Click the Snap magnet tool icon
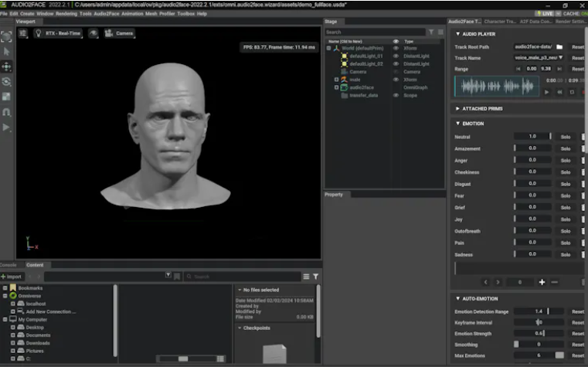Image resolution: width=588 pixels, height=367 pixels. click(7, 111)
